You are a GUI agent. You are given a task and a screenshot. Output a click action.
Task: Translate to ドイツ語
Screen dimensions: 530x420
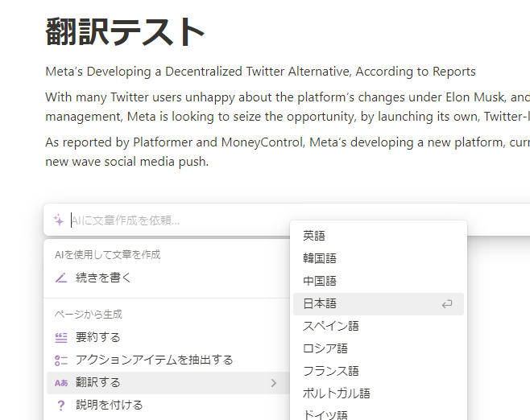click(x=379, y=414)
